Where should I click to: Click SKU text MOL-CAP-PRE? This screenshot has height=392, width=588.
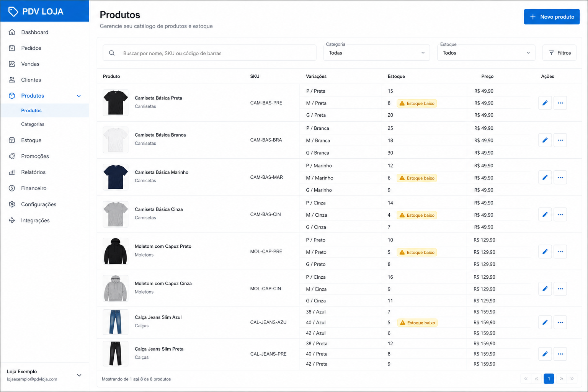coord(266,252)
